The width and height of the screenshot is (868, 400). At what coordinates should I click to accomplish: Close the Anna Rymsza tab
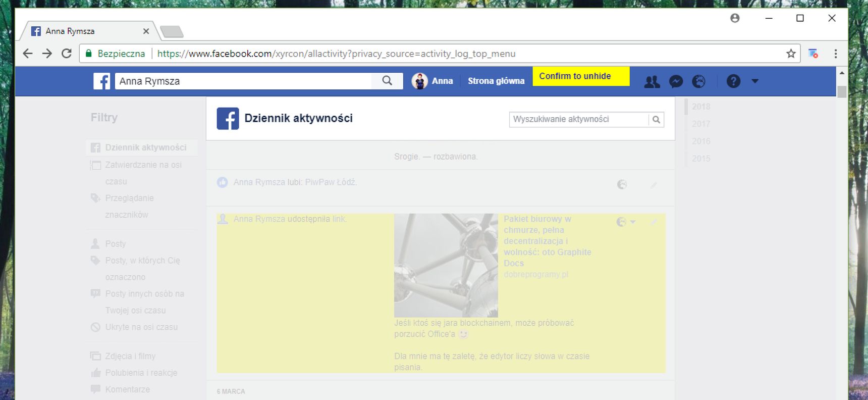146,31
